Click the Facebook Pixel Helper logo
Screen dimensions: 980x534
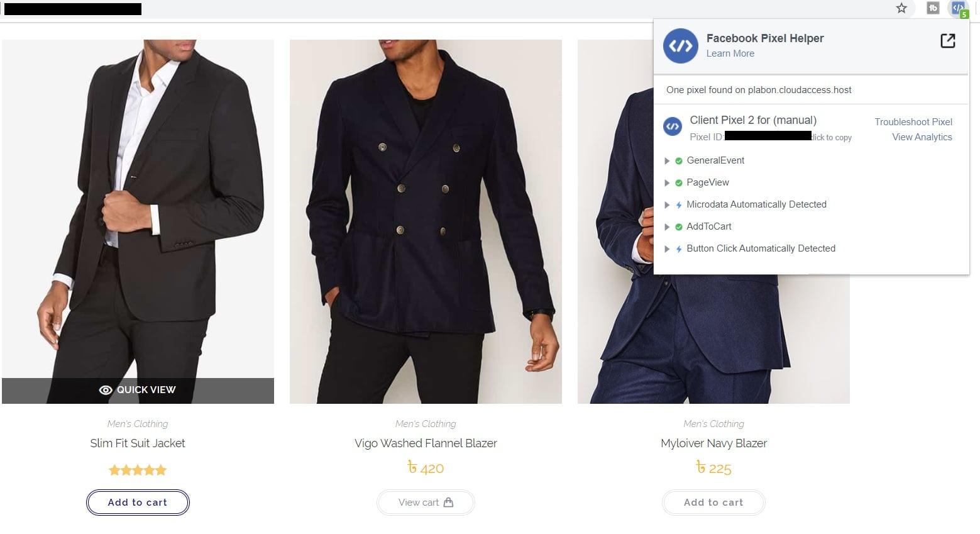pos(680,46)
